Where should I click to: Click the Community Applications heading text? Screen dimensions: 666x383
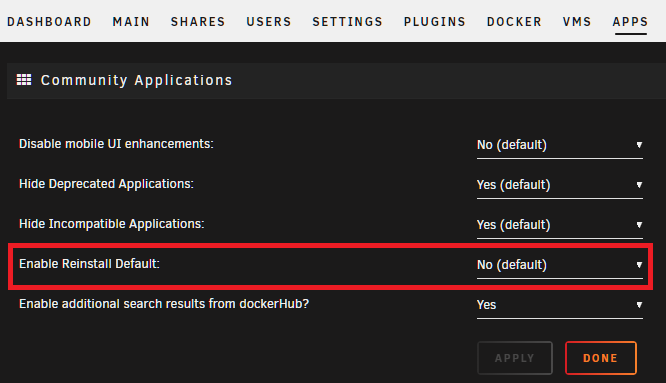click(136, 80)
